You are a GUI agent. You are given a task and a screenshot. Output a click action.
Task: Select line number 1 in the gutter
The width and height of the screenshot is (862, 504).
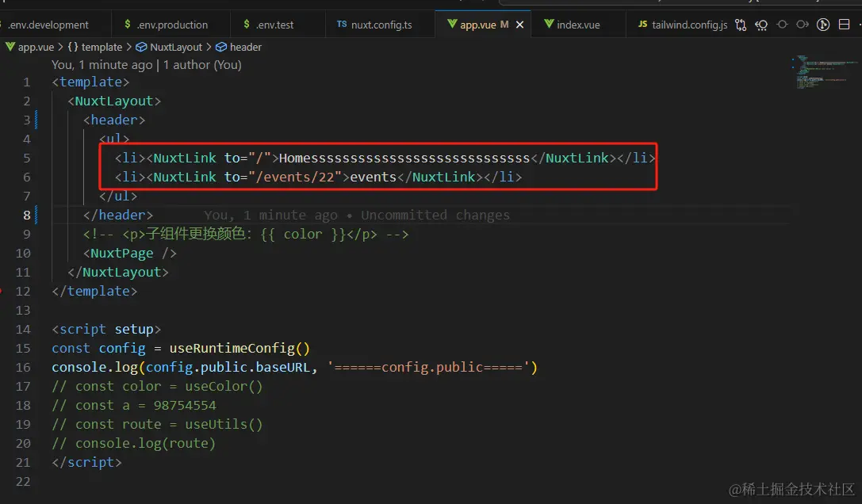pos(26,82)
